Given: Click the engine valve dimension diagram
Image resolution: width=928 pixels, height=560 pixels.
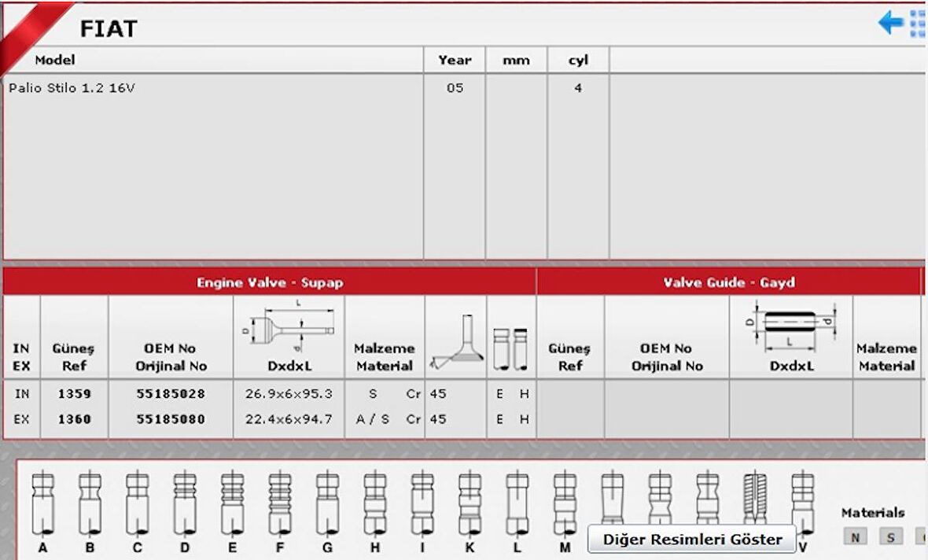Looking at the screenshot, I should (x=289, y=326).
